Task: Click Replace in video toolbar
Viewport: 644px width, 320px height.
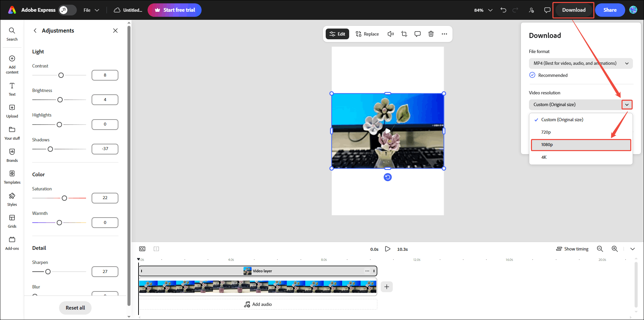Action: 367,34
